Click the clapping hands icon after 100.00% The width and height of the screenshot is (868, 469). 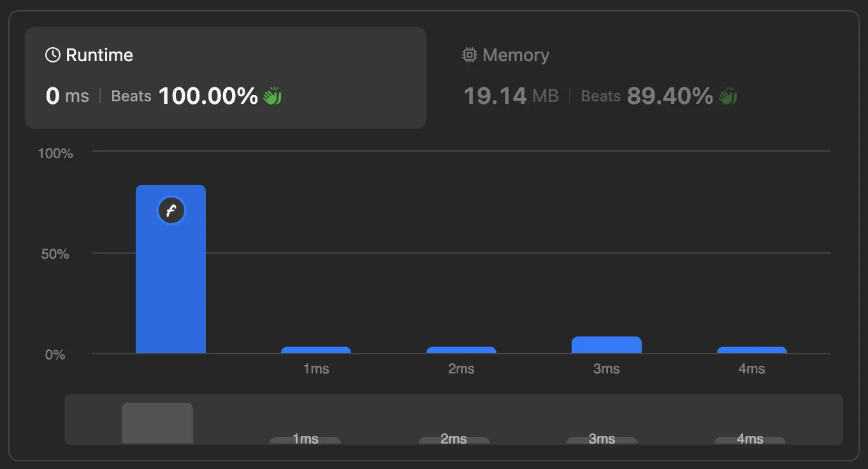pyautogui.click(x=272, y=96)
